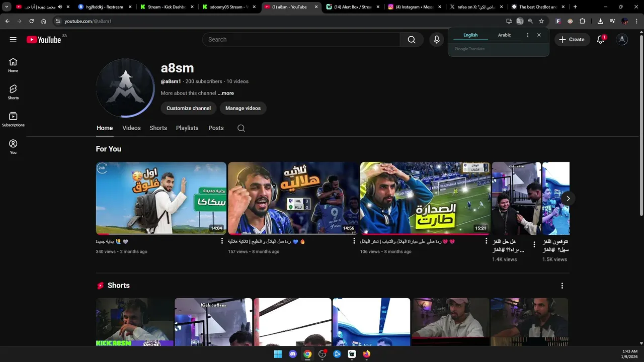Open the YouTube guide hamburger menu

(13, 40)
